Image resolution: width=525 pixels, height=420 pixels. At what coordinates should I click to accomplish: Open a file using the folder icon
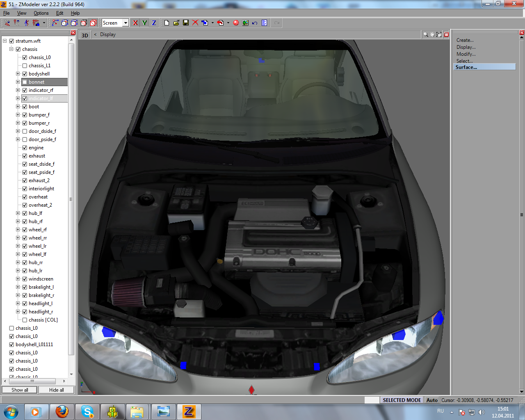click(x=176, y=23)
